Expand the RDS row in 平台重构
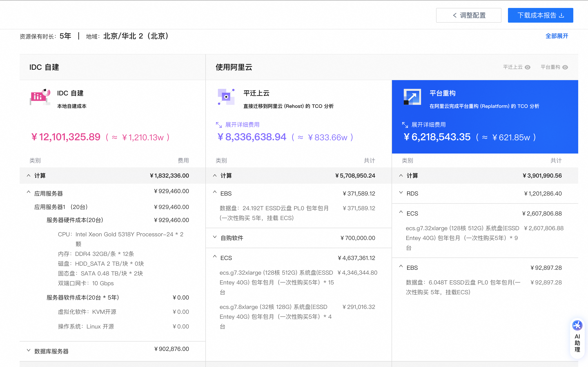The image size is (588, 367). point(401,193)
